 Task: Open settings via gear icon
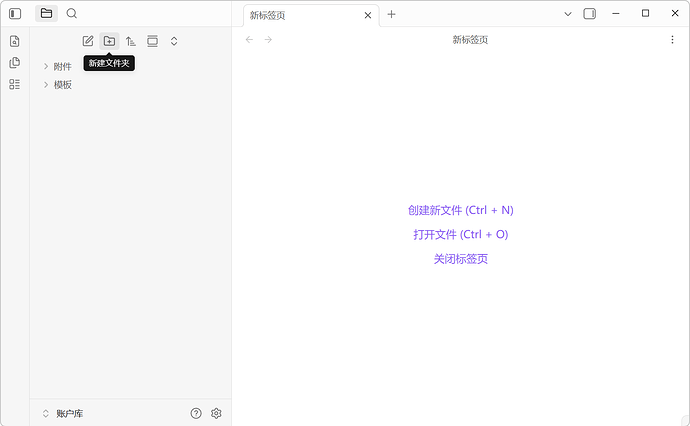216,413
